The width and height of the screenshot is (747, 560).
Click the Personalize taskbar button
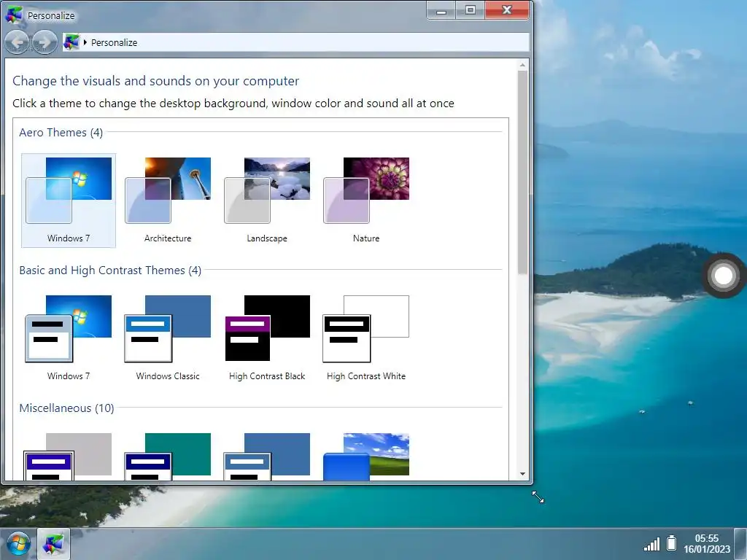[53, 544]
